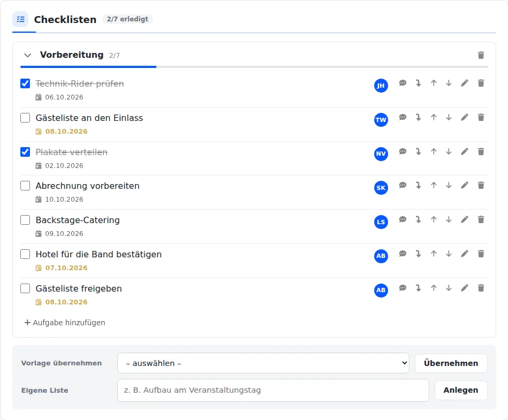
Task: Edit Hotel für die Band bestätigen
Action: [x=465, y=254]
